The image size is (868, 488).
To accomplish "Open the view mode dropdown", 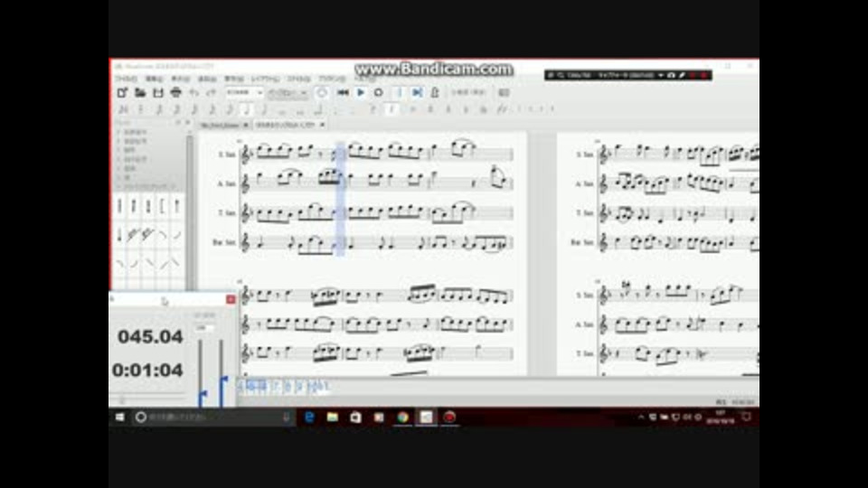I will click(x=288, y=92).
